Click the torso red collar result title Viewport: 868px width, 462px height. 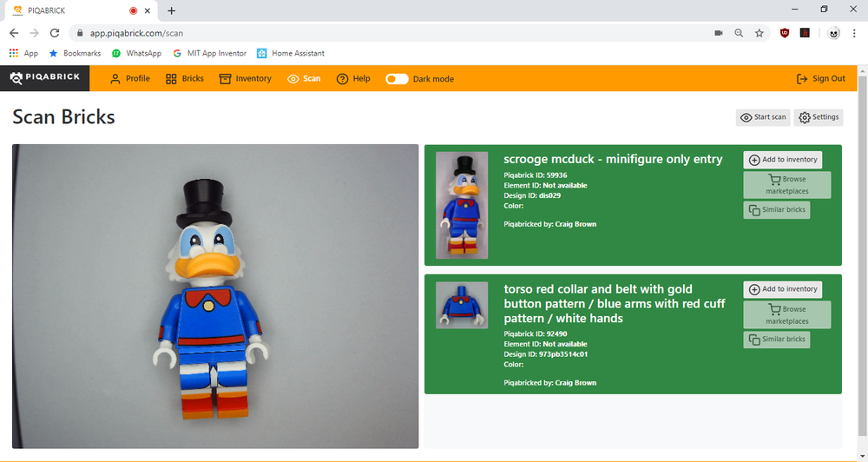[x=614, y=304]
